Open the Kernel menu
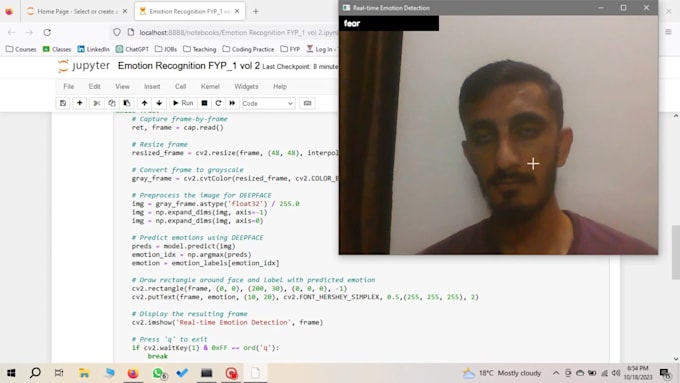The width and height of the screenshot is (680, 383). [x=210, y=86]
